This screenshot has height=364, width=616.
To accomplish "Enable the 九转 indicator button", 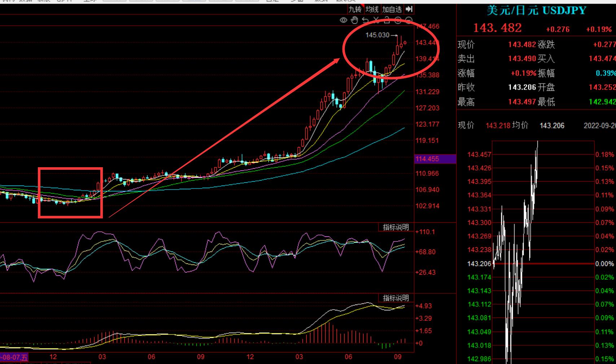I will pyautogui.click(x=355, y=9).
